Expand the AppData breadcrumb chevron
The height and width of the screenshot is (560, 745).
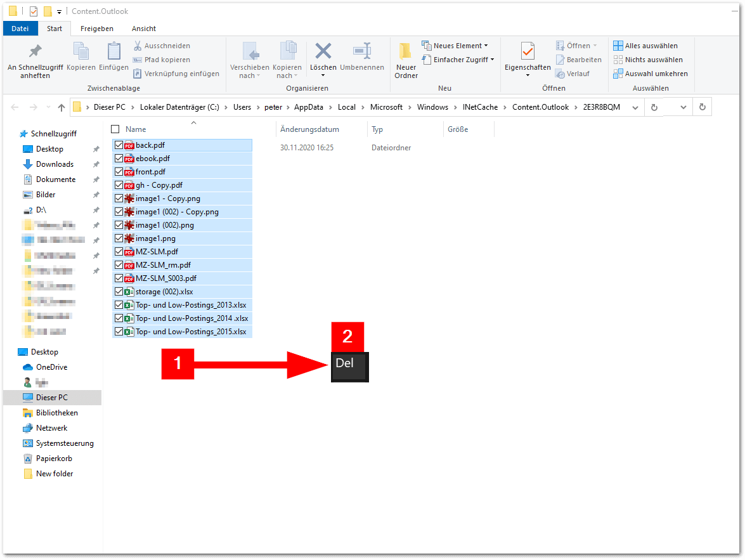pyautogui.click(x=330, y=107)
